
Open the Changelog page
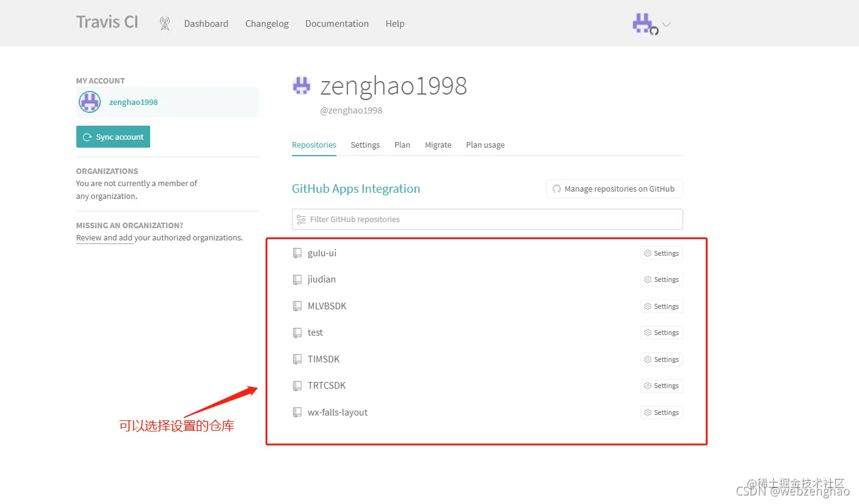(x=267, y=24)
